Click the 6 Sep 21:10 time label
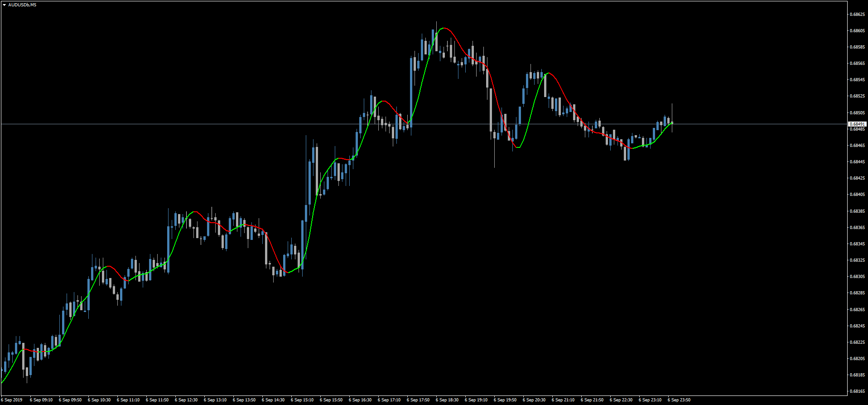The image size is (868, 405). 563,400
